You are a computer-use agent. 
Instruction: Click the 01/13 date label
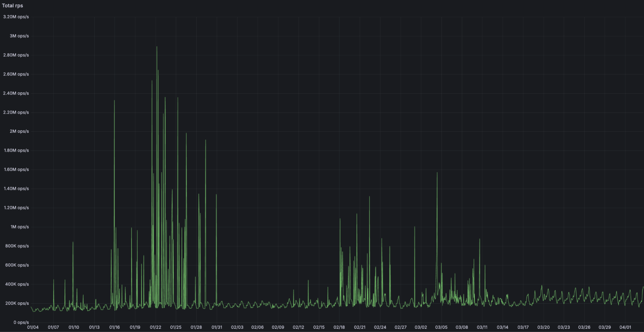tap(94, 327)
